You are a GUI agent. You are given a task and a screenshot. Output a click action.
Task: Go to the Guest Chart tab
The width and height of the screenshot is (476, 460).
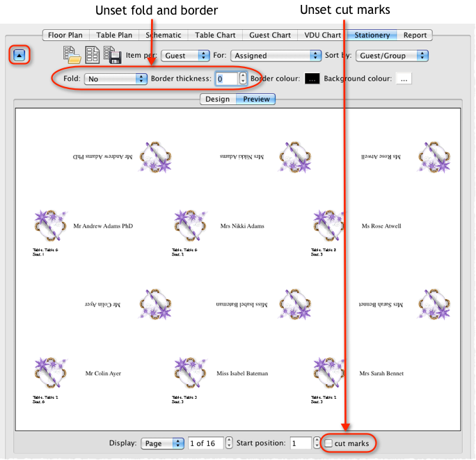point(270,35)
